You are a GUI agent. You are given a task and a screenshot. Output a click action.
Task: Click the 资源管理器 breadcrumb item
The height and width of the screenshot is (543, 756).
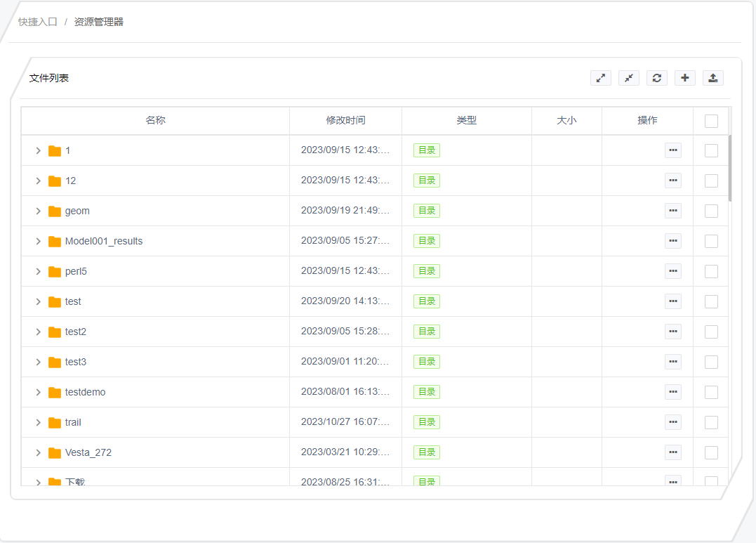point(99,22)
